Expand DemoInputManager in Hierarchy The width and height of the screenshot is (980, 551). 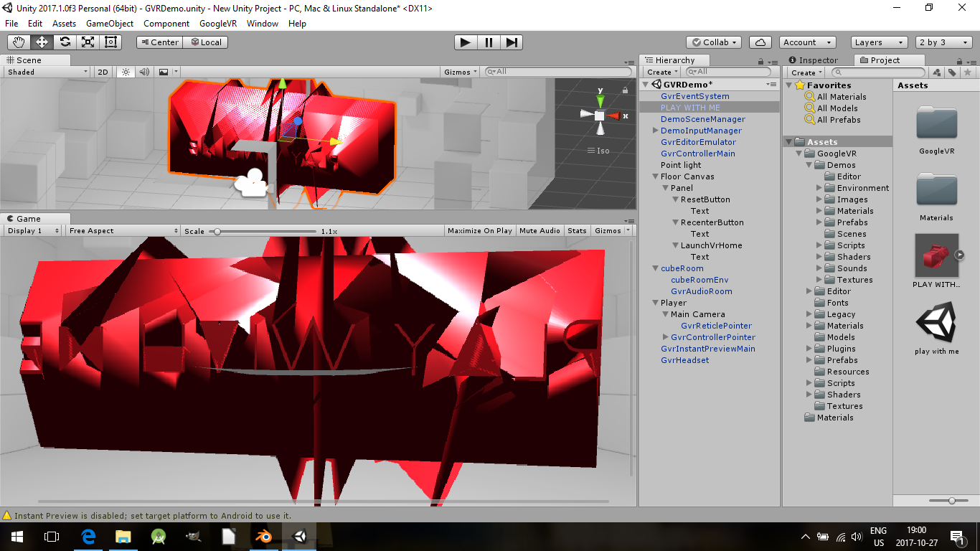point(655,131)
